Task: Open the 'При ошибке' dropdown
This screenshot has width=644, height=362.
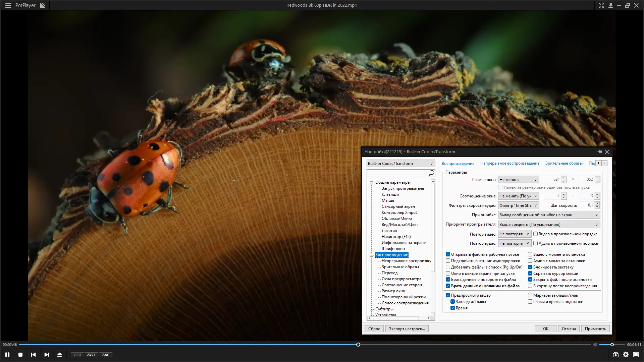Action: 549,215
